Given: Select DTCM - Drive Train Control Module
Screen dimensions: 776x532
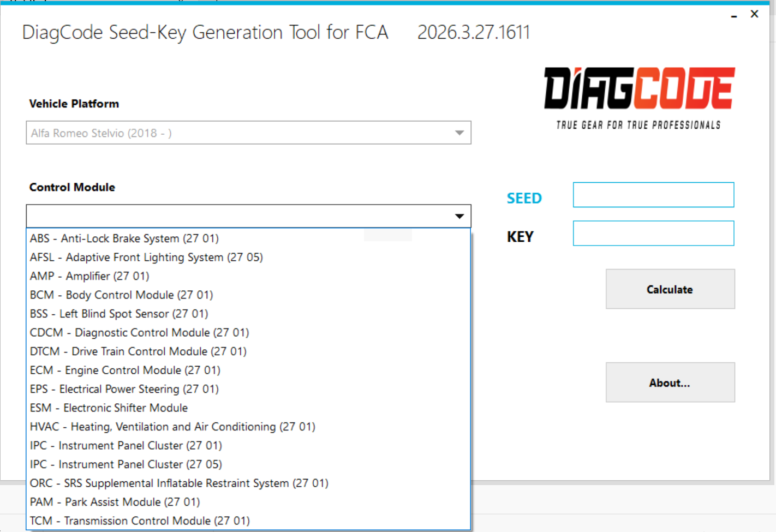Looking at the screenshot, I should (x=138, y=351).
